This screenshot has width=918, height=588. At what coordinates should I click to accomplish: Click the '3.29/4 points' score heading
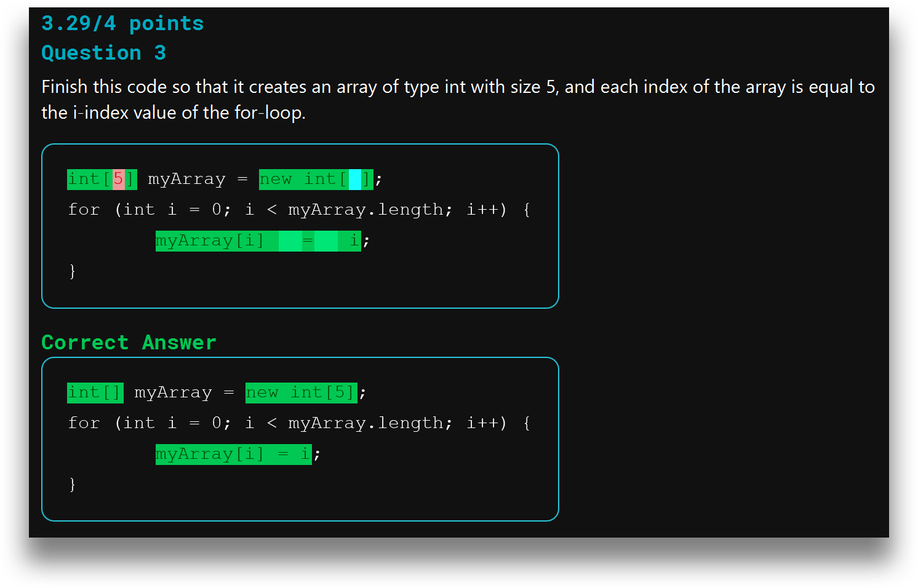[122, 23]
